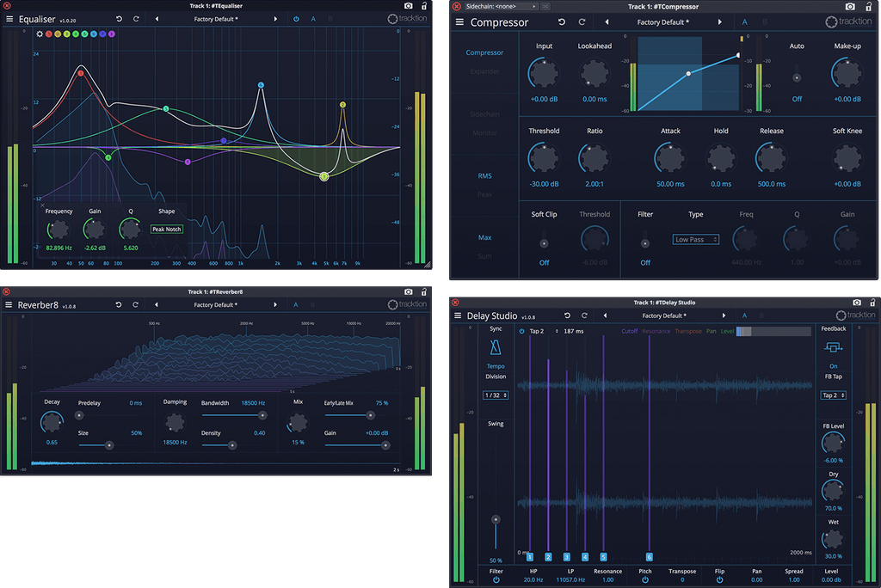The height and width of the screenshot is (588, 881).
Task: Open the Tap 2 selector dropdown
Action: tap(544, 331)
